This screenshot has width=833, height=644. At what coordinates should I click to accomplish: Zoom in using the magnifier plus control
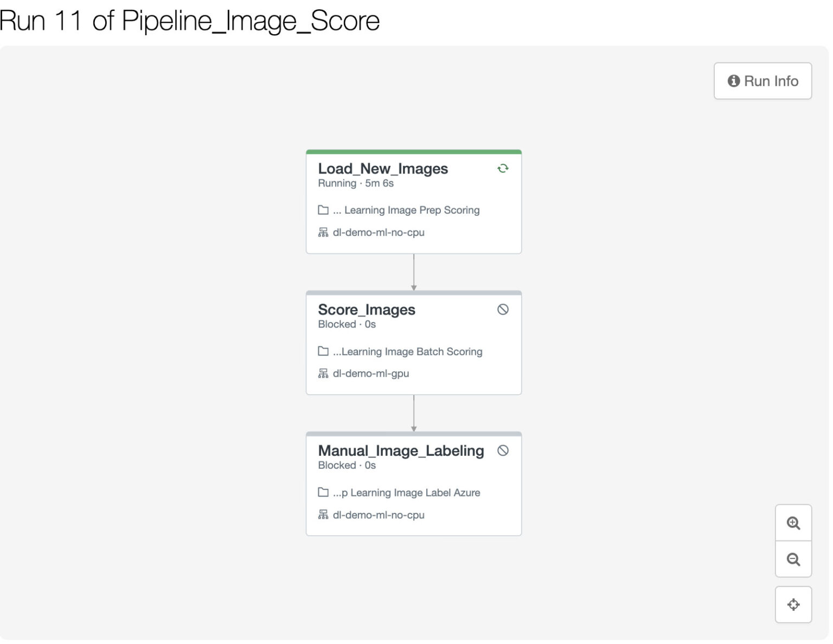point(793,523)
